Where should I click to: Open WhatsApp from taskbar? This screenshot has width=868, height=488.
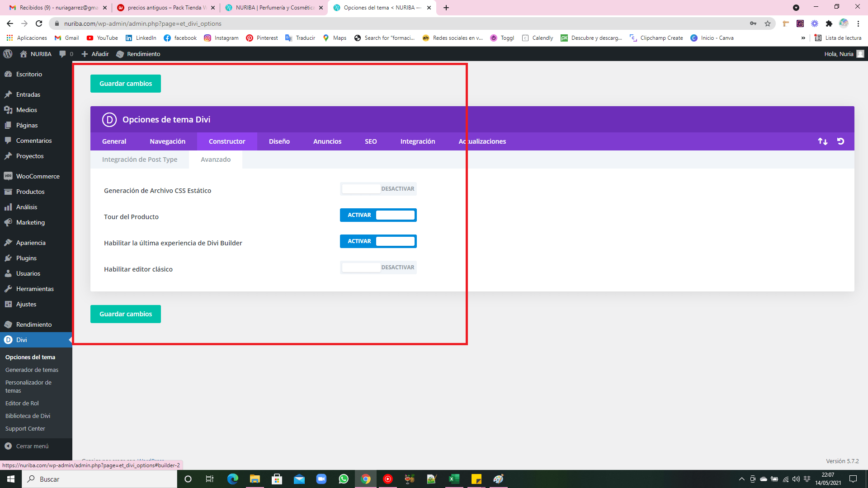pos(344,479)
